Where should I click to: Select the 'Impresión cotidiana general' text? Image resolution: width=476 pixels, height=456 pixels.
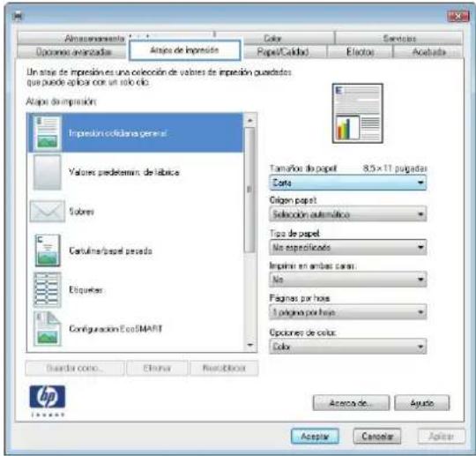coord(118,133)
